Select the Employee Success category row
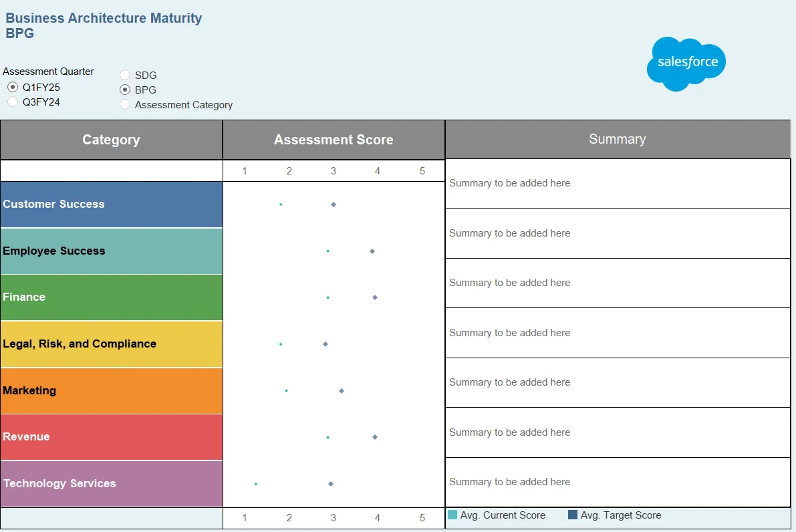796x532 pixels. [112, 251]
